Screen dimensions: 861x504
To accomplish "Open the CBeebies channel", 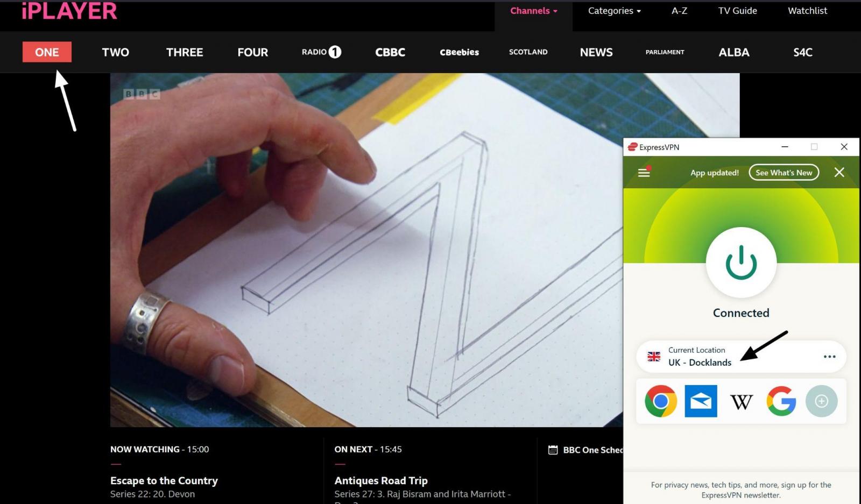I will pos(459,52).
